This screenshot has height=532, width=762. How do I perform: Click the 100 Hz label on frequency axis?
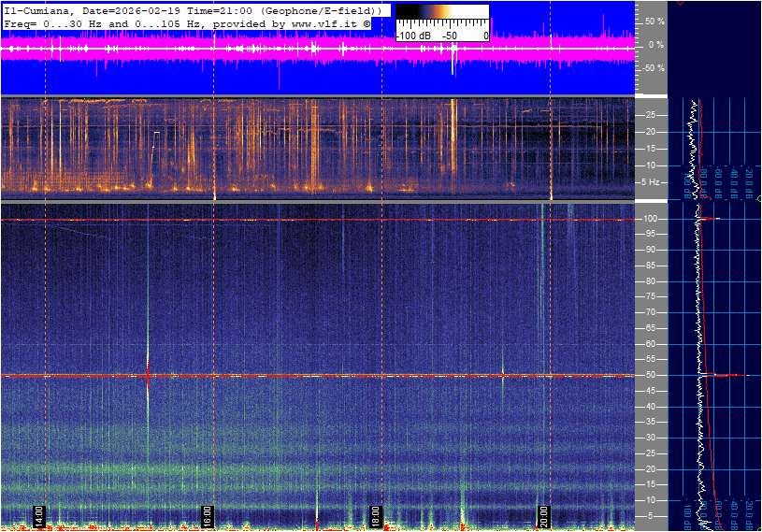[x=652, y=219]
